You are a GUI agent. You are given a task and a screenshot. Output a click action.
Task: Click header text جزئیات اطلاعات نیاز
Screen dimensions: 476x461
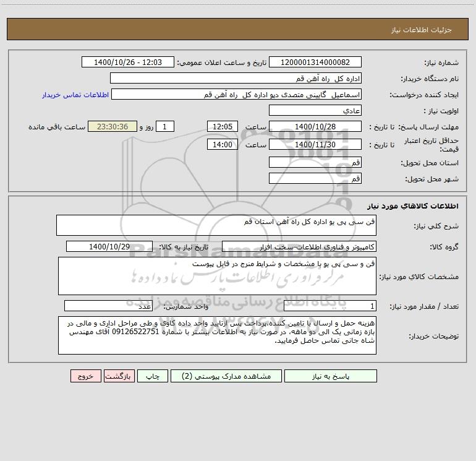pyautogui.click(x=422, y=30)
